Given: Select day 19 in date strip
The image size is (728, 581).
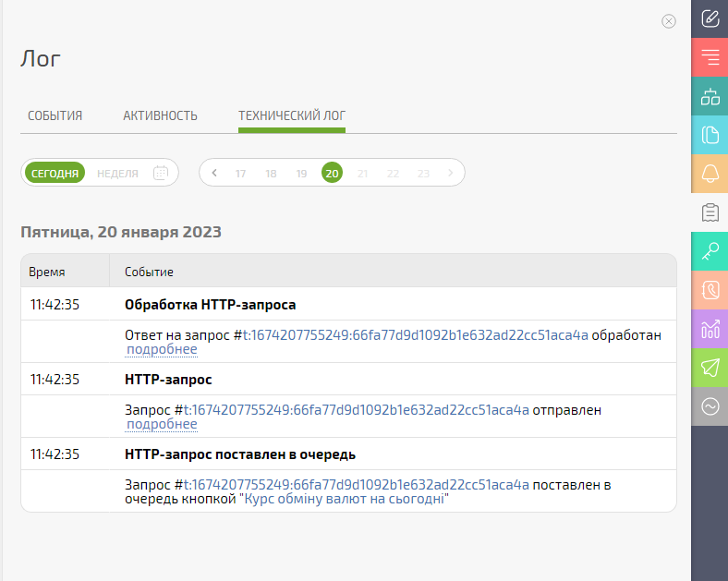Looking at the screenshot, I should click(x=301, y=174).
